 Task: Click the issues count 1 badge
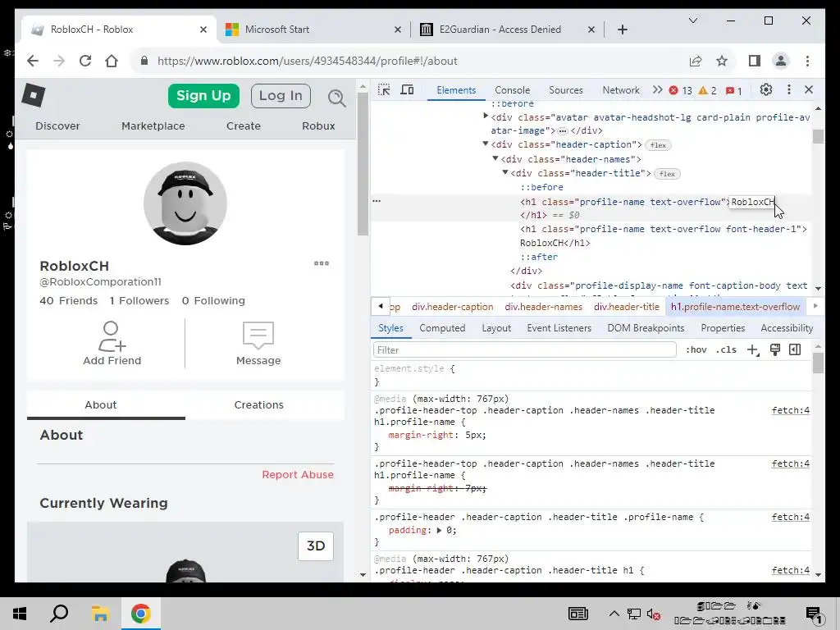(x=733, y=90)
